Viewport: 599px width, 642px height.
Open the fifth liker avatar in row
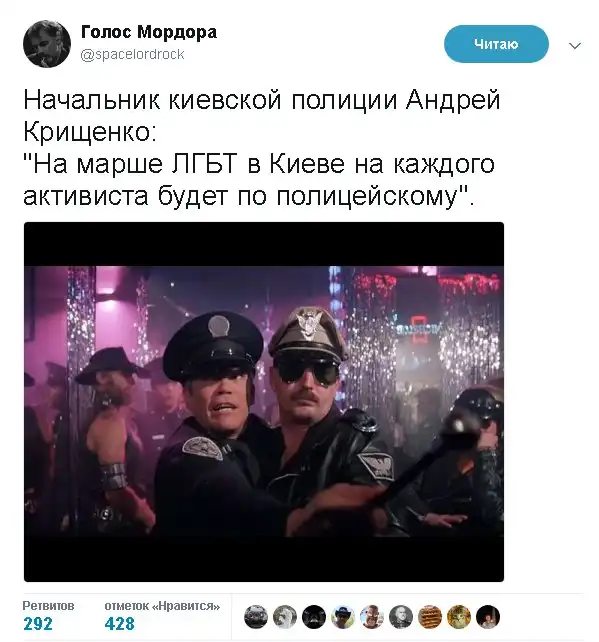pos(372,617)
